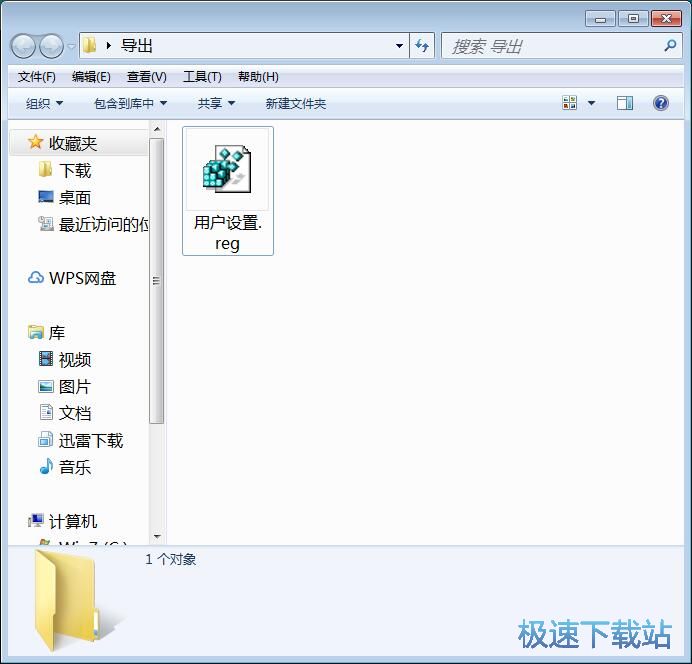Image resolution: width=692 pixels, height=664 pixels.
Task: Click the 1 个对象 status text
Action: [x=171, y=559]
